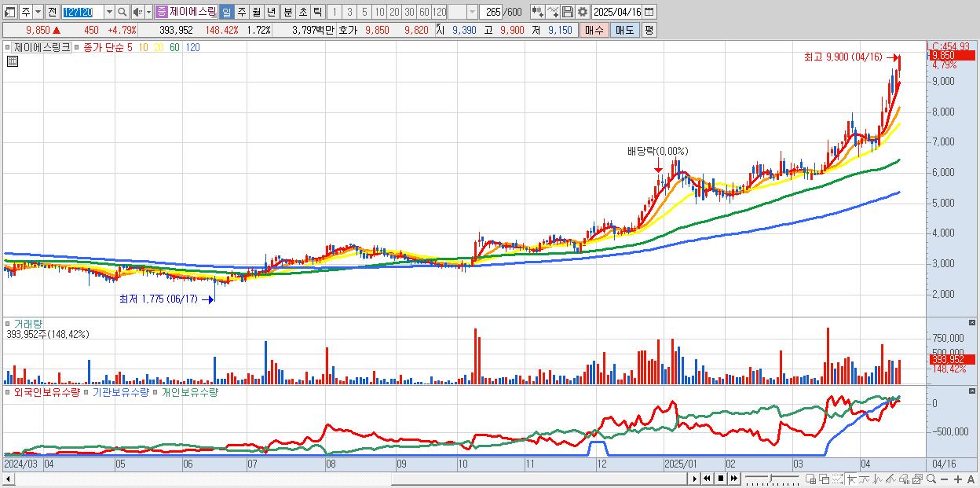Click the 3 interval button
This screenshot has width=980, height=488.
point(349,12)
